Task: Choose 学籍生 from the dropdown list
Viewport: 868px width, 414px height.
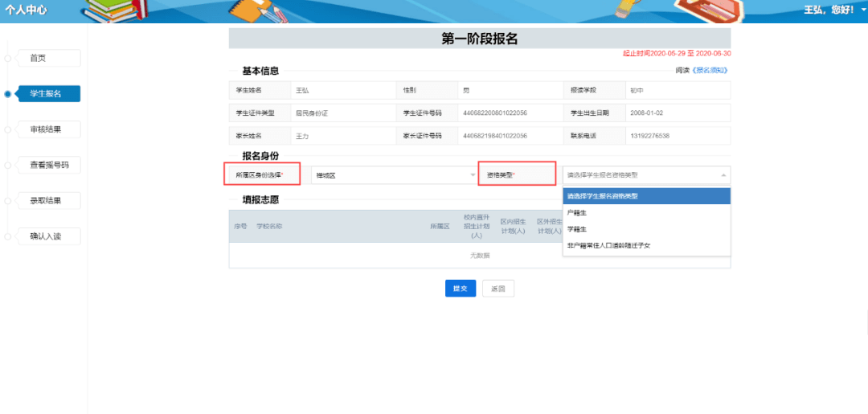Action: tap(646, 229)
